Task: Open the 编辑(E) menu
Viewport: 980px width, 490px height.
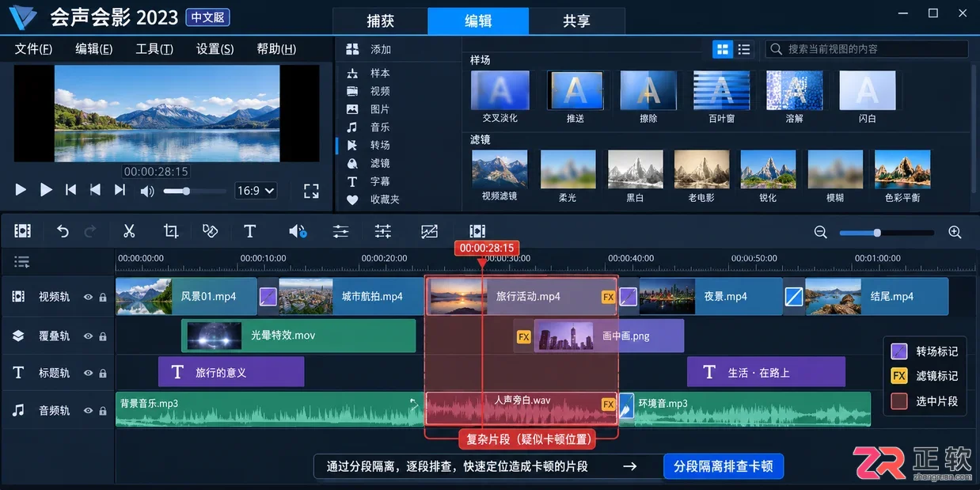Action: (94, 49)
